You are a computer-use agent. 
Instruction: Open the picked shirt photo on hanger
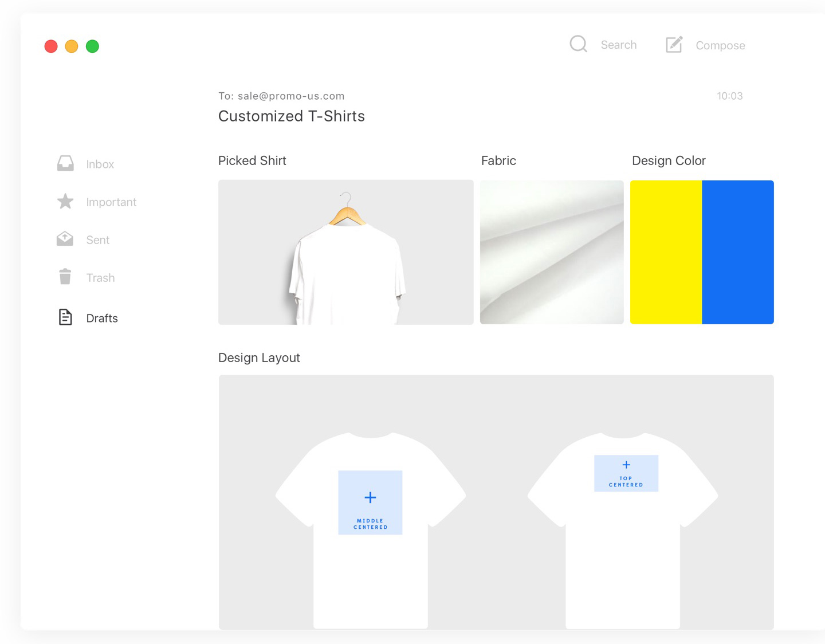tap(346, 252)
